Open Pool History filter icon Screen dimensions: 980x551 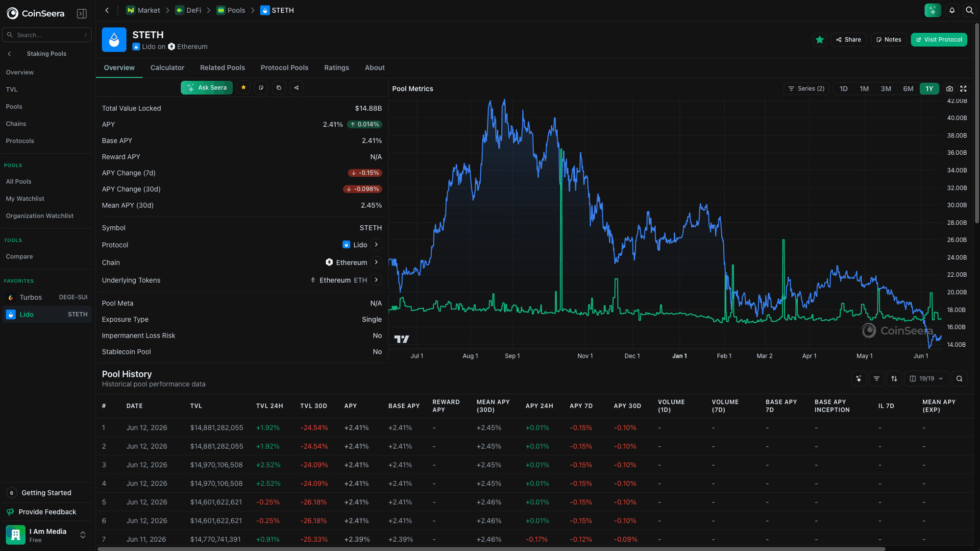point(877,379)
